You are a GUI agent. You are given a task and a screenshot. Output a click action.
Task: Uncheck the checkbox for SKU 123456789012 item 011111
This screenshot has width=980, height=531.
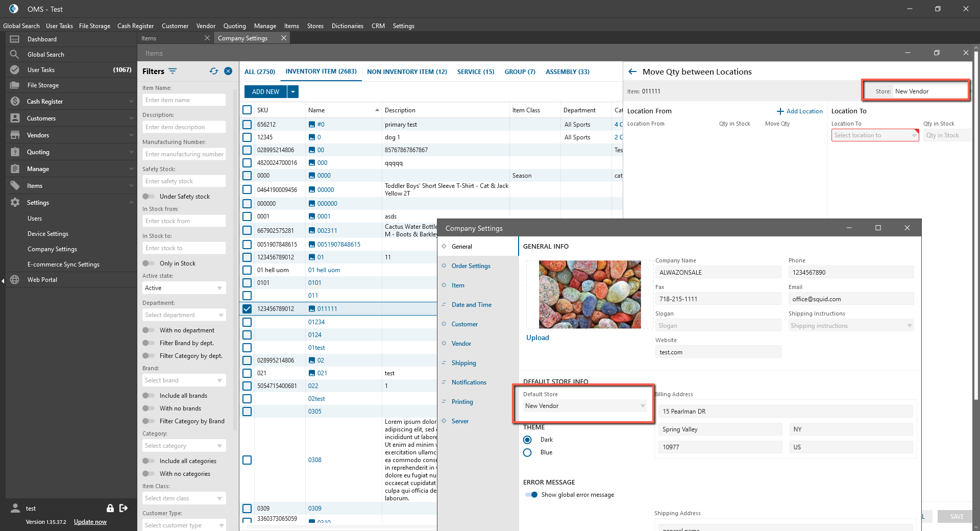click(247, 309)
